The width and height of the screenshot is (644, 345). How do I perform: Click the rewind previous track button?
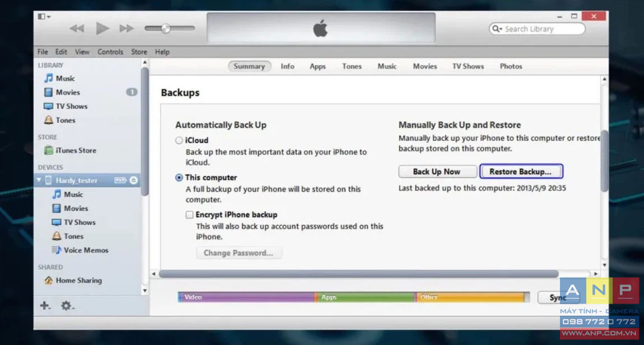click(x=77, y=29)
